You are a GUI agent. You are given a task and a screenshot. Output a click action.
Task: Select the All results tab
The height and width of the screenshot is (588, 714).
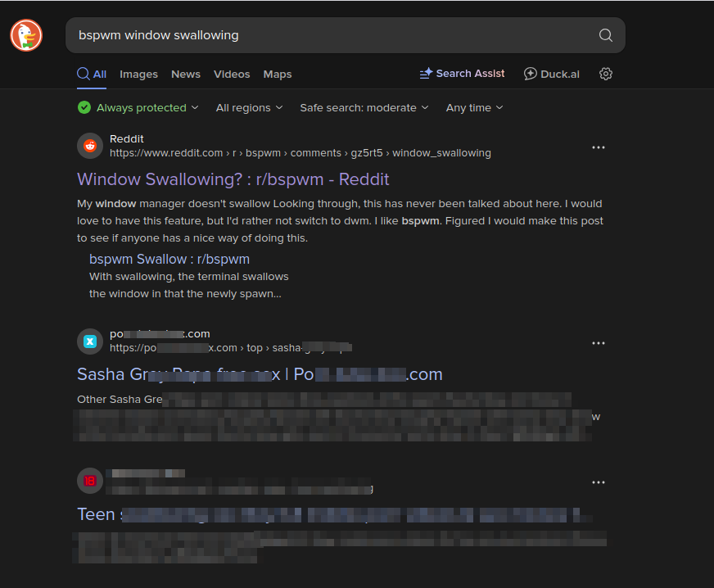(92, 75)
